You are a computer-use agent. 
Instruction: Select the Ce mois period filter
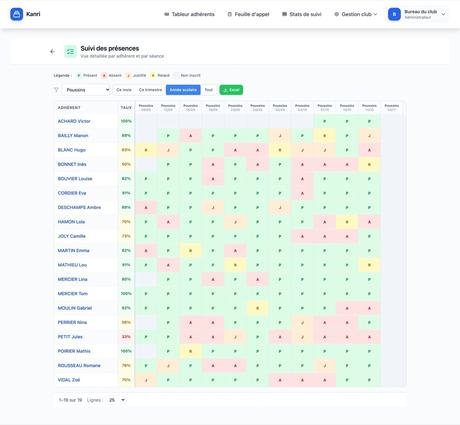tap(124, 90)
